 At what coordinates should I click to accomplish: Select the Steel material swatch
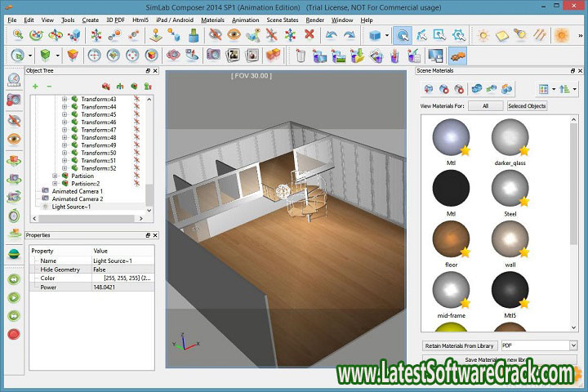point(510,189)
